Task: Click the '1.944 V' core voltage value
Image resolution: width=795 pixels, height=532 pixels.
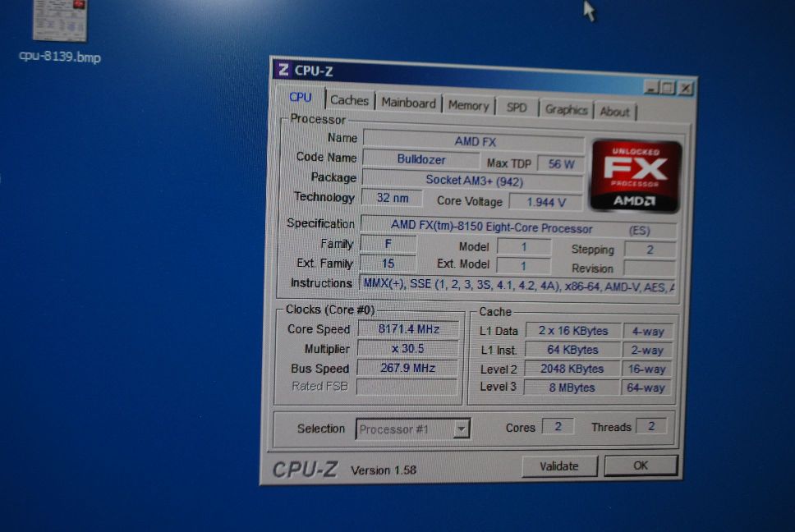Action: (x=545, y=202)
